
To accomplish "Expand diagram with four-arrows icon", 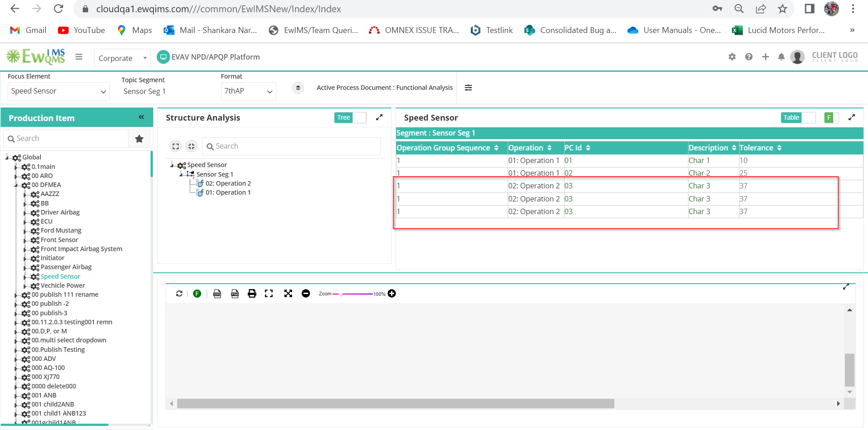I will pos(288,294).
